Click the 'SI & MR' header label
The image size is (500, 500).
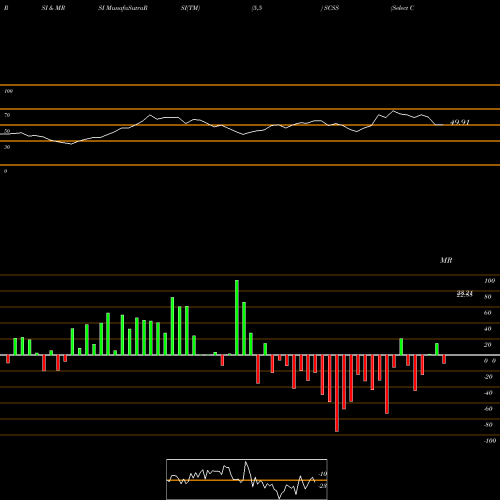pyautogui.click(x=53, y=8)
